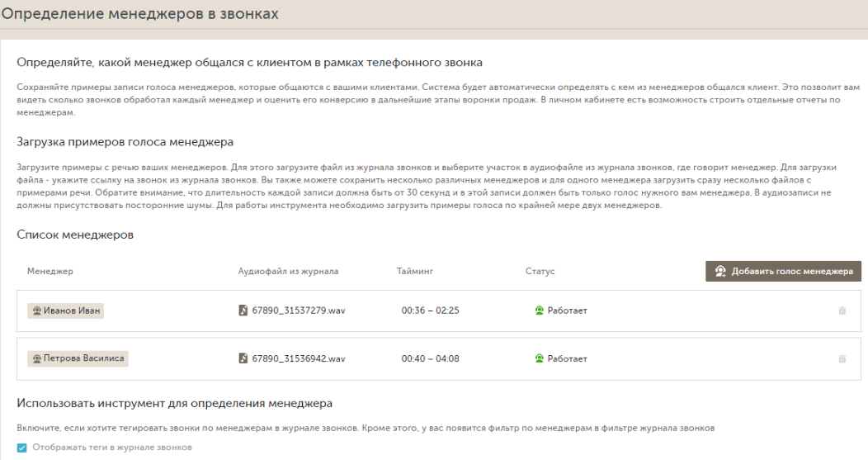The height and width of the screenshot is (460, 868).
Task: Toggle 'Отображать теги в журнале звонков' checkbox
Action: [21, 448]
